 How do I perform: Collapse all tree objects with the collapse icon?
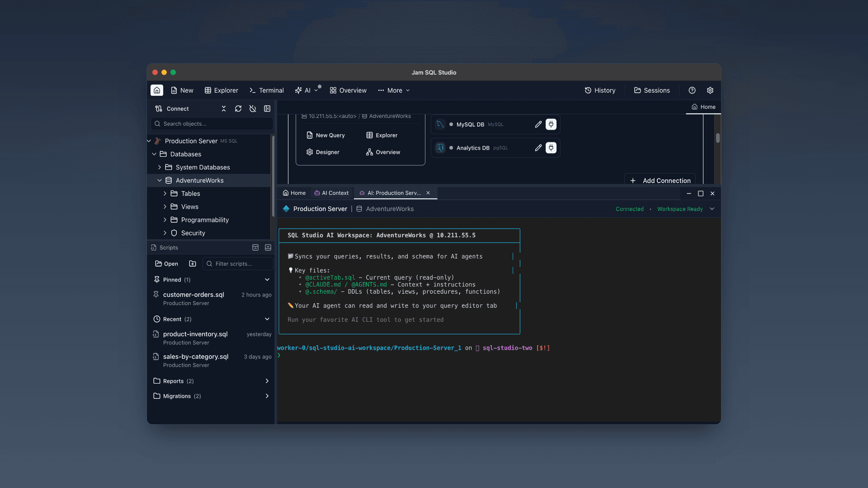click(x=224, y=108)
